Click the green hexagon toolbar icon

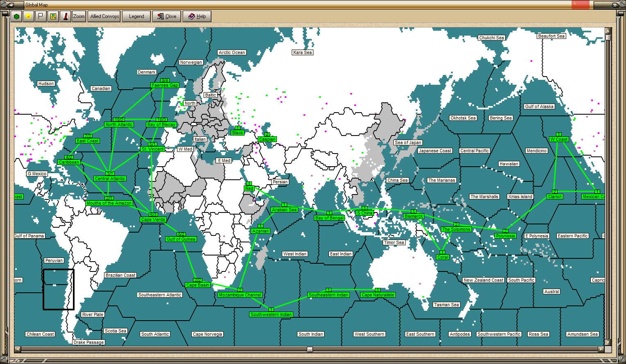pos(16,16)
